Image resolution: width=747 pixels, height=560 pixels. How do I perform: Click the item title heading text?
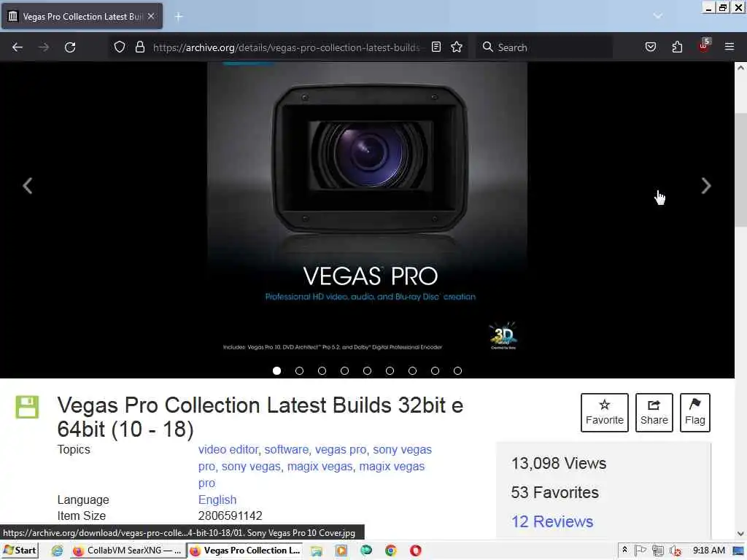point(260,417)
